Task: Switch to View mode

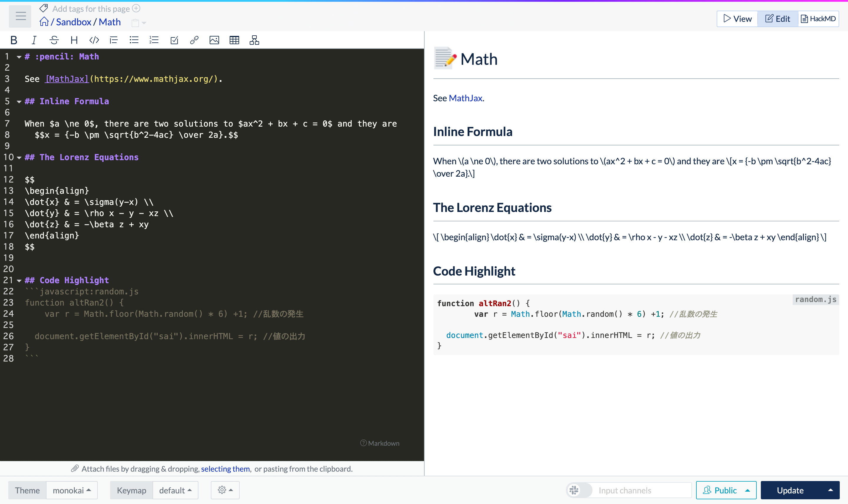Action: (737, 19)
